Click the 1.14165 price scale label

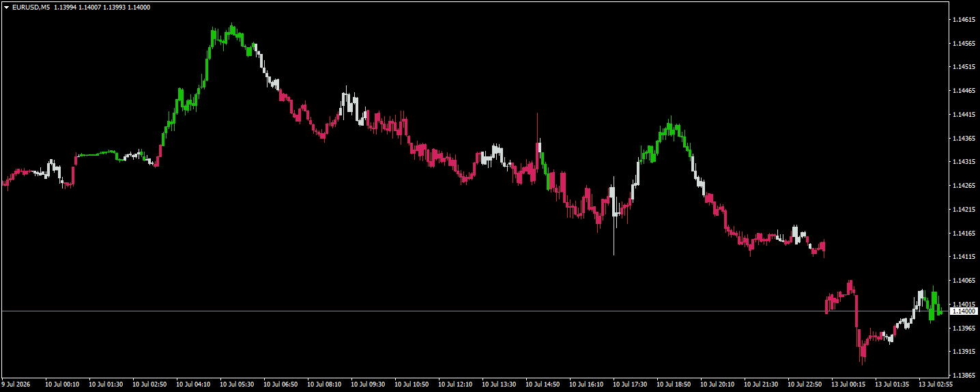[962, 234]
